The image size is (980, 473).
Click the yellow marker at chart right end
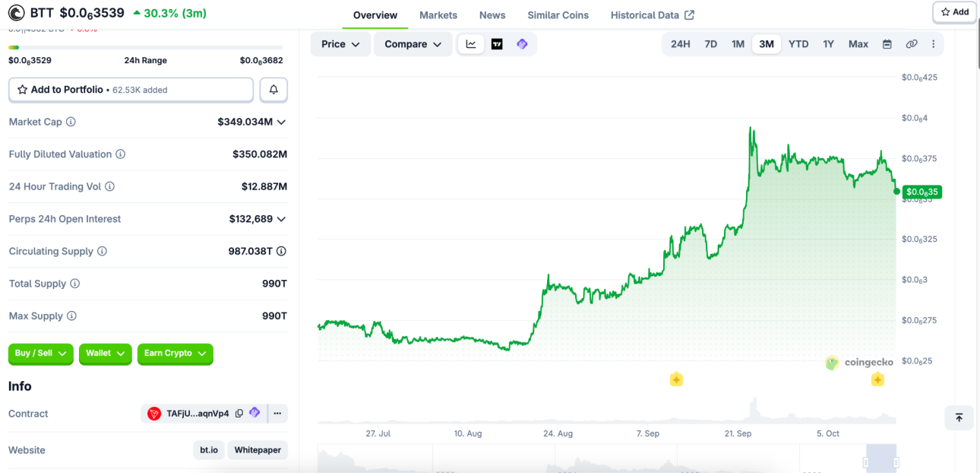877,379
